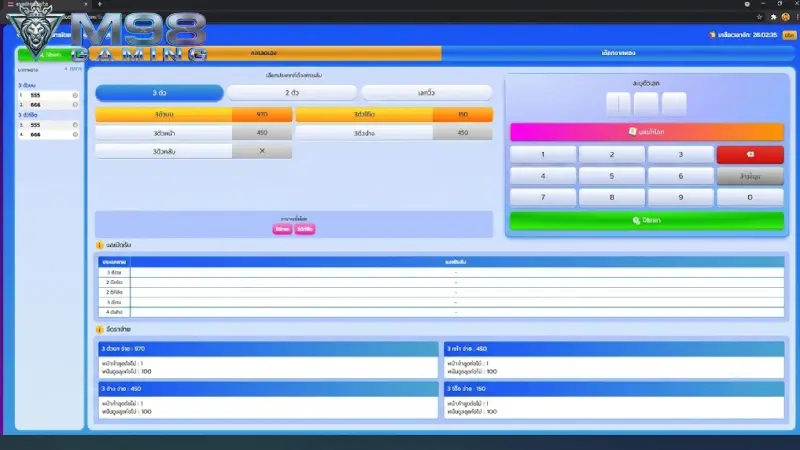Remove entry 4 (666) from the list

75,135
